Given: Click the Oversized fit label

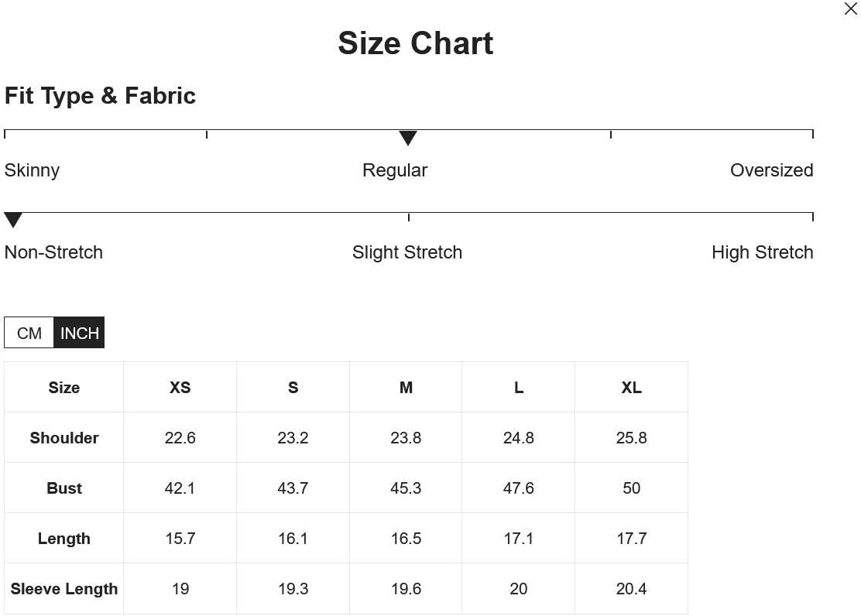Looking at the screenshot, I should pyautogui.click(x=771, y=170).
